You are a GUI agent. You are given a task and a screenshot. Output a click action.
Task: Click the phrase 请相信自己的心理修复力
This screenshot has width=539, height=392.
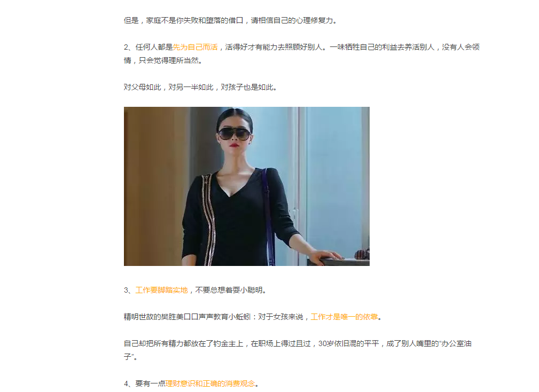292,20
